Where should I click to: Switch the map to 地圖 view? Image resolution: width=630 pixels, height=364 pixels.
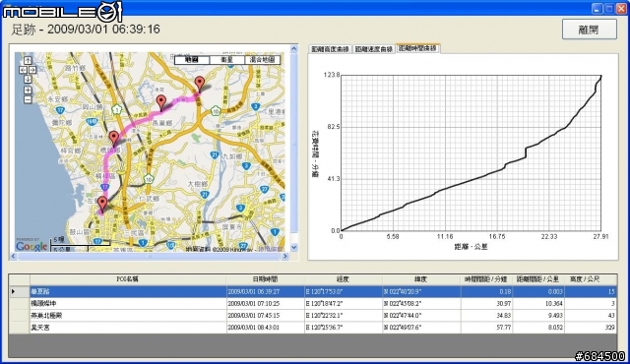click(x=192, y=60)
